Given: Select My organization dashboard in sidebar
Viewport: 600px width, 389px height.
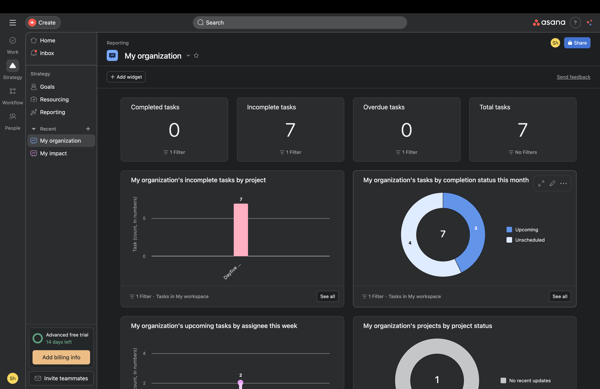Looking at the screenshot, I should [x=61, y=141].
